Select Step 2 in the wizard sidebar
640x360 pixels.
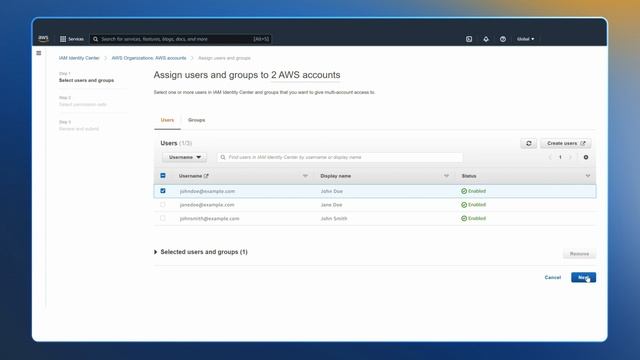pyautogui.click(x=83, y=101)
